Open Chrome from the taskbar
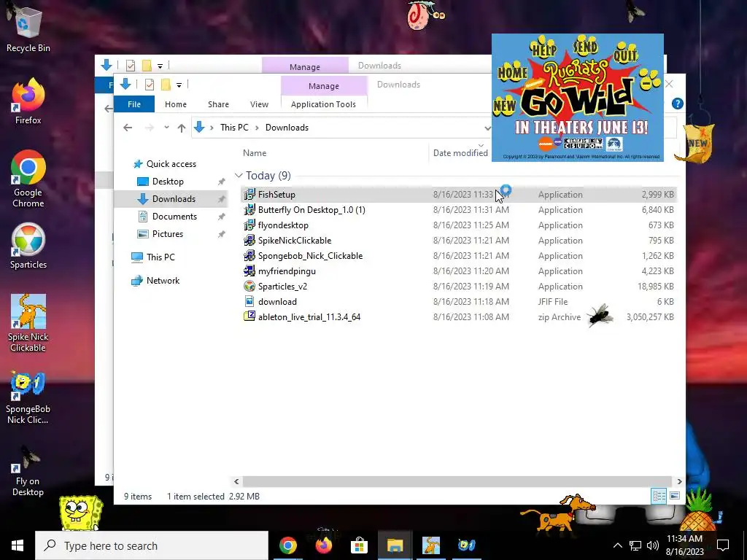 pos(287,545)
